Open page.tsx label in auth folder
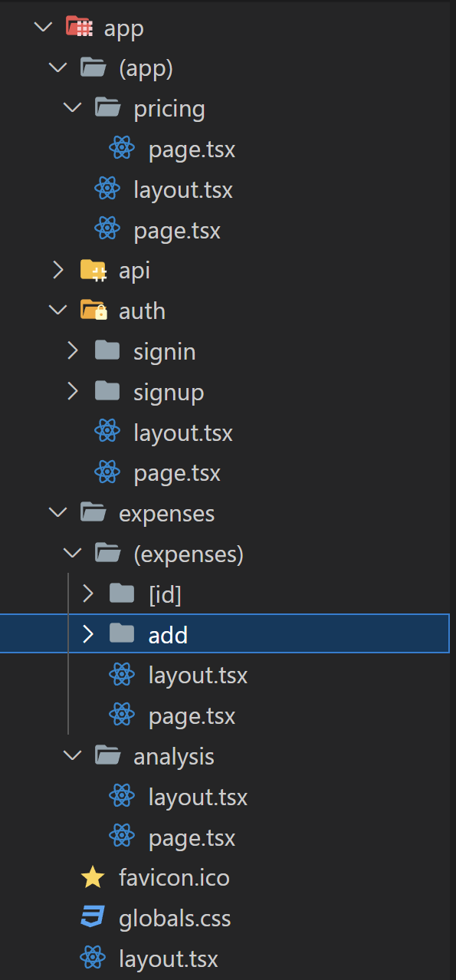456x980 pixels. (x=177, y=473)
